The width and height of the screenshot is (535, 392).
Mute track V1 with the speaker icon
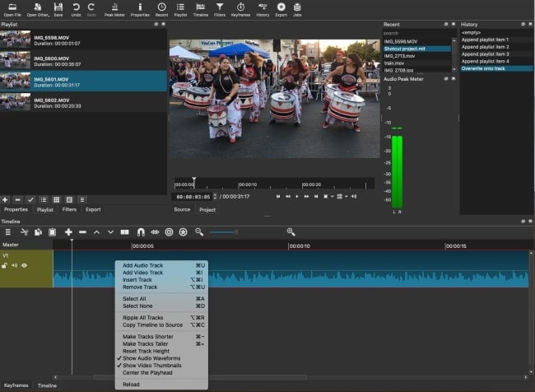point(15,265)
